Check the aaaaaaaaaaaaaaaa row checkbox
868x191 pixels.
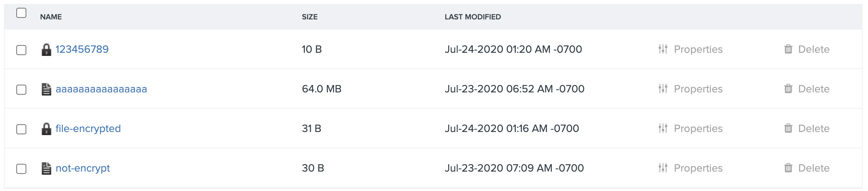21,90
